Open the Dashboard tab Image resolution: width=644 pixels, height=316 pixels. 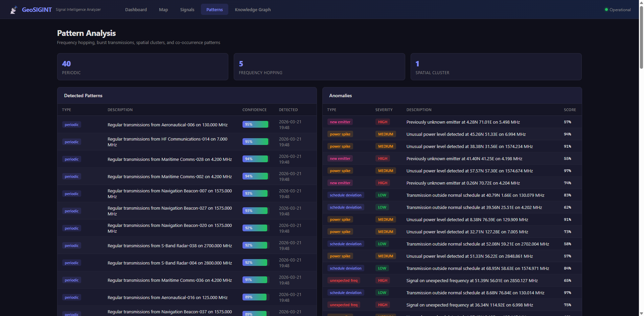136,10
